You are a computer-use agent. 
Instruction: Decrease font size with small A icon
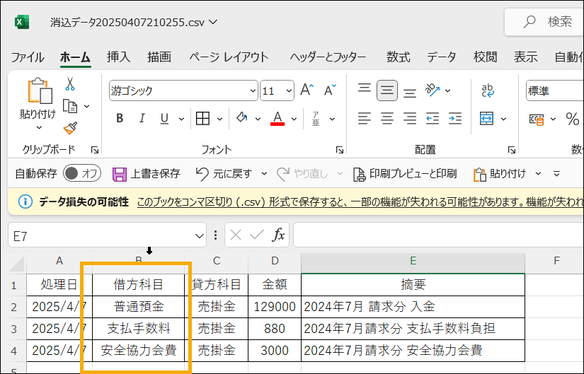point(330,90)
